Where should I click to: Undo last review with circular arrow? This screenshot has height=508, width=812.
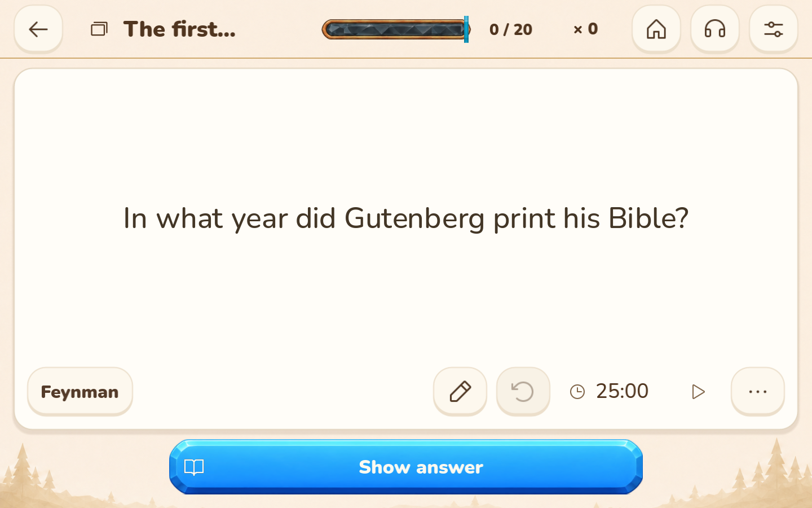click(x=523, y=391)
